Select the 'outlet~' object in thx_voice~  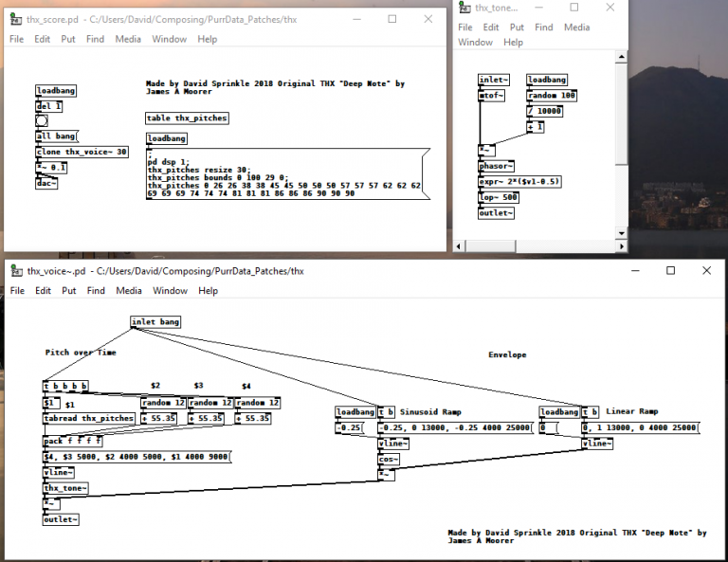coord(61,519)
